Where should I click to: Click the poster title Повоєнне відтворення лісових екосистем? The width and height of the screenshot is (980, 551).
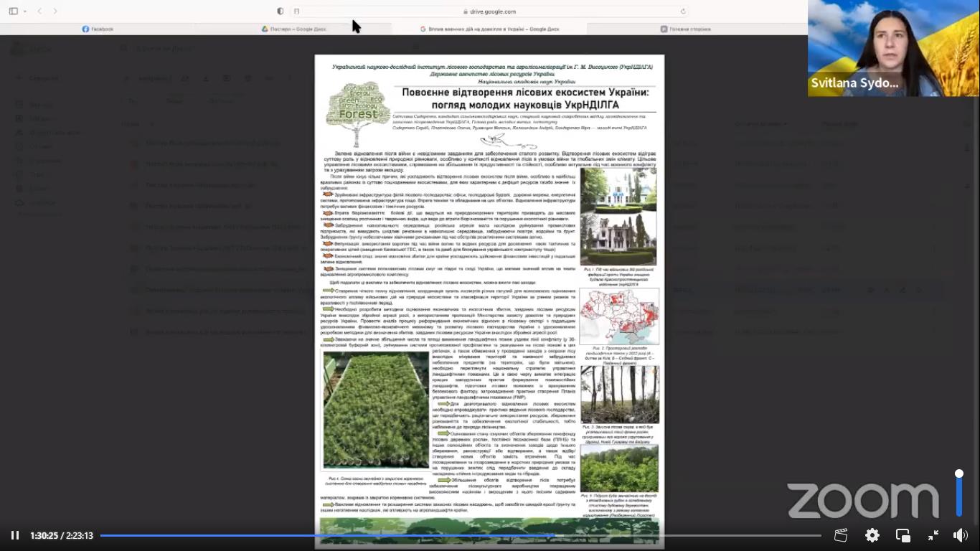(x=525, y=98)
